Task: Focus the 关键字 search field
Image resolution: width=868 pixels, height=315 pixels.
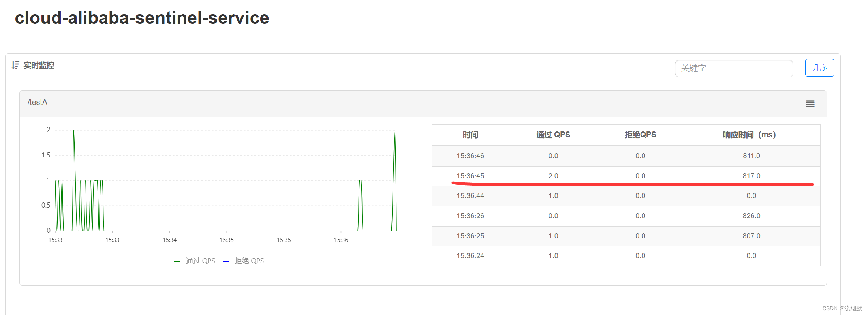Action: coord(734,68)
